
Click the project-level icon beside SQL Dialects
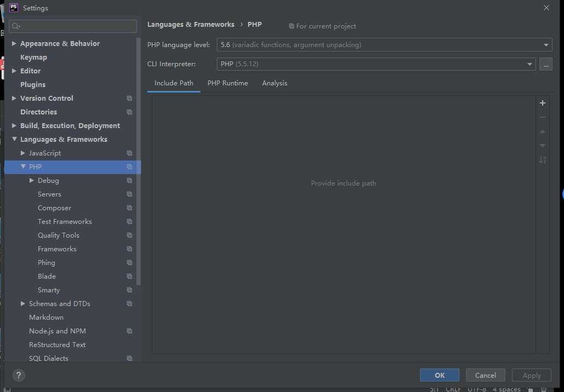(x=129, y=358)
